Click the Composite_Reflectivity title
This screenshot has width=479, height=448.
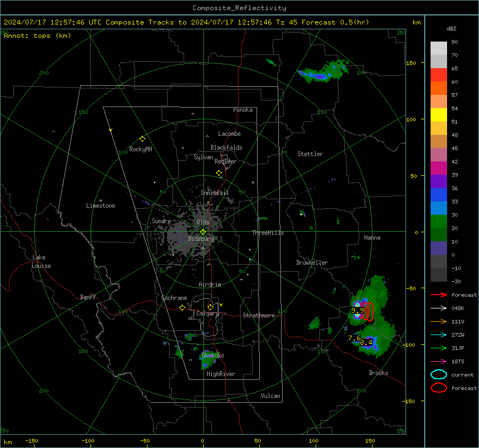point(239,8)
